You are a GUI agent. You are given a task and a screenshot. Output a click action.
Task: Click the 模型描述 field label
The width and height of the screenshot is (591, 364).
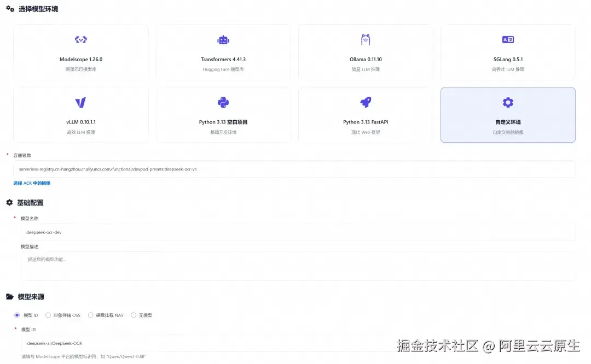tap(30, 246)
